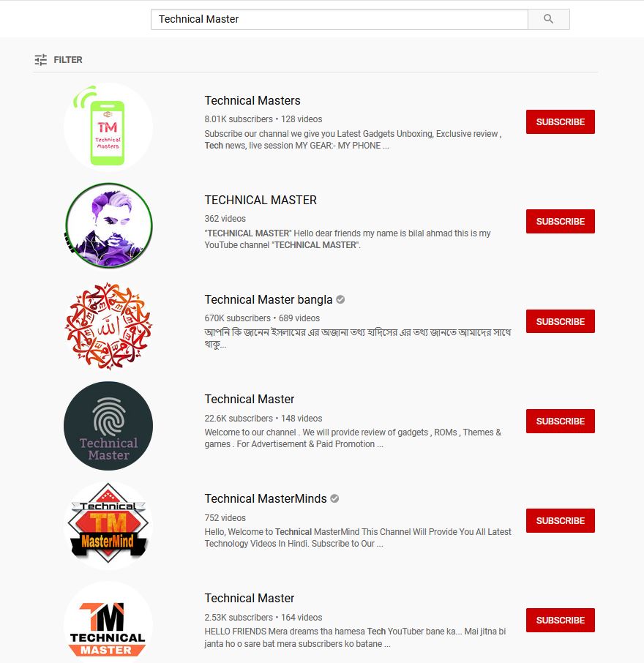The image size is (644, 663).
Task: Focus the Technical Master search field
Action: pyautogui.click(x=339, y=19)
